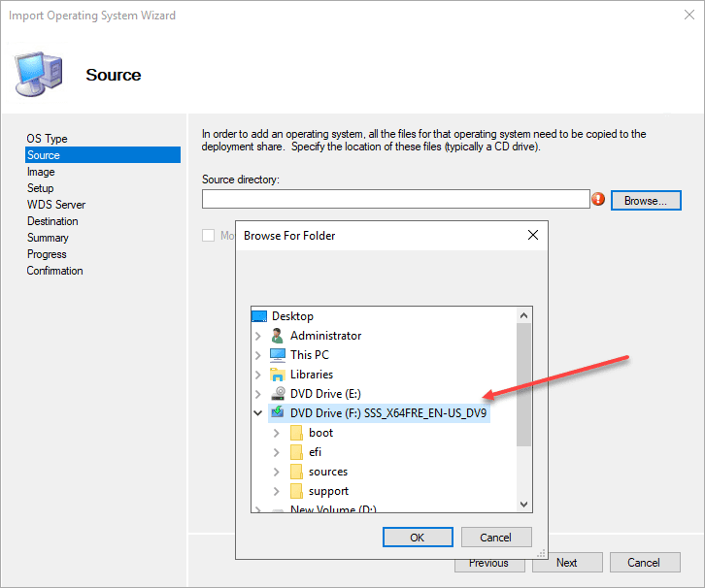The height and width of the screenshot is (588, 705).
Task: Select the efi folder label
Action: pos(316,452)
